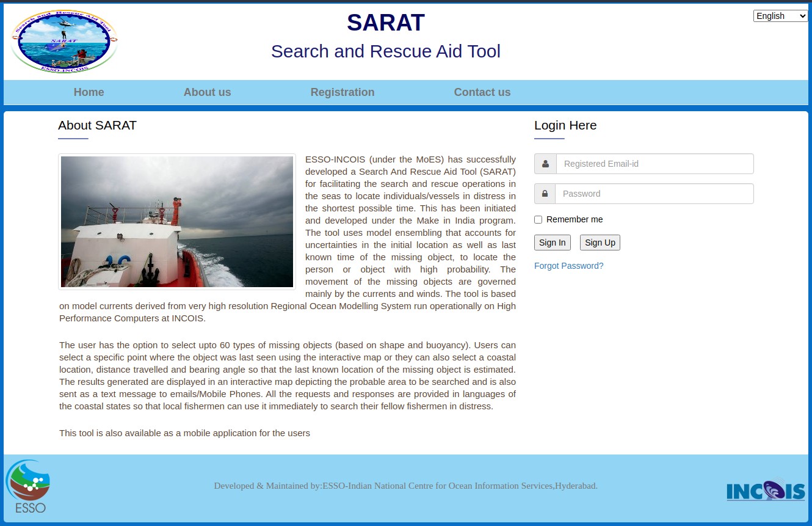Click the user icon beside email field
The height and width of the screenshot is (526, 812).
point(545,164)
